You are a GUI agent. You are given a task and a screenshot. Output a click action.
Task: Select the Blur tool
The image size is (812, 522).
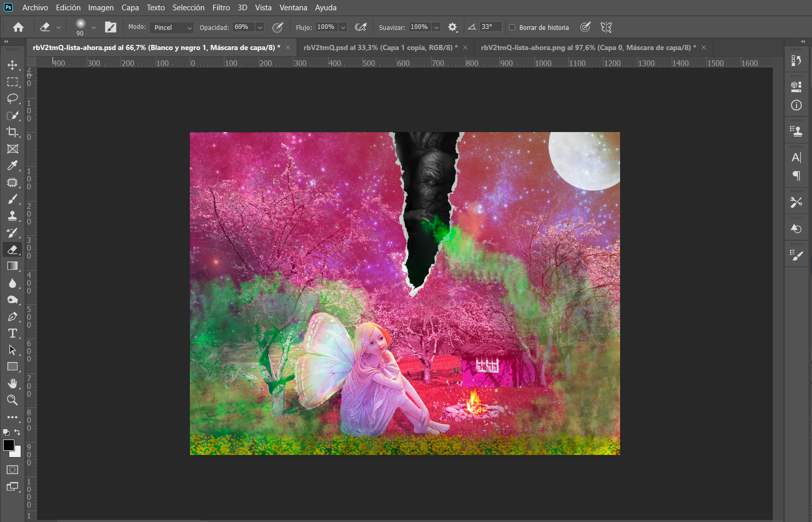coord(12,283)
